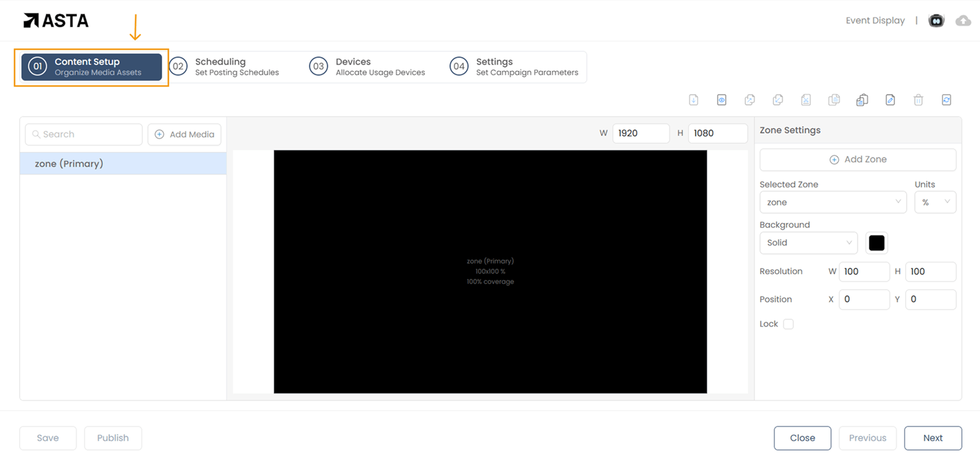Click the edit pencil document icon
The height and width of the screenshot is (465, 980).
tap(890, 100)
